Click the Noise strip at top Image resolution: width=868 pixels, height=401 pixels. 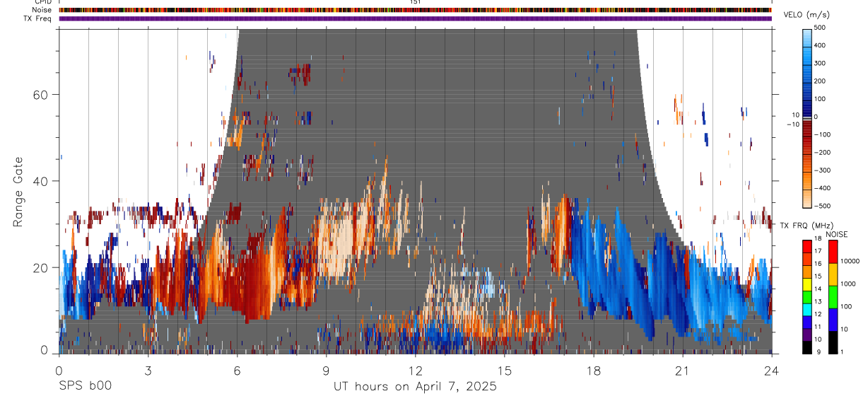tap(415, 10)
